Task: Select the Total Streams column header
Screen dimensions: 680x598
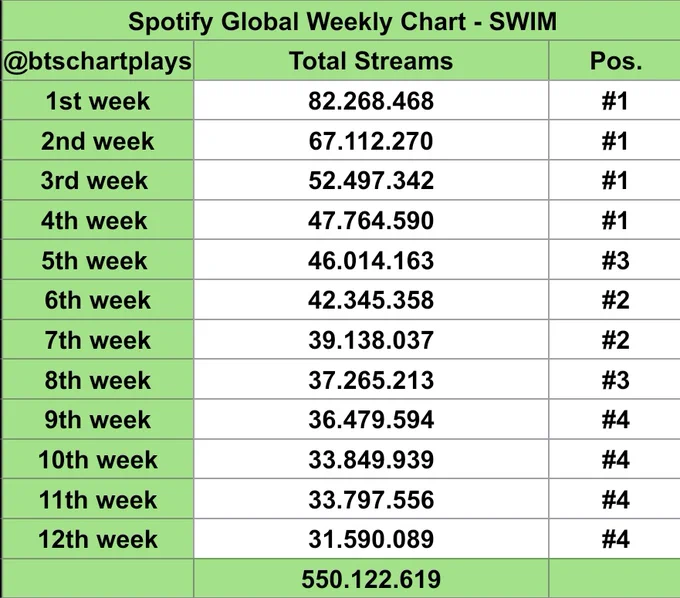Action: (x=371, y=61)
